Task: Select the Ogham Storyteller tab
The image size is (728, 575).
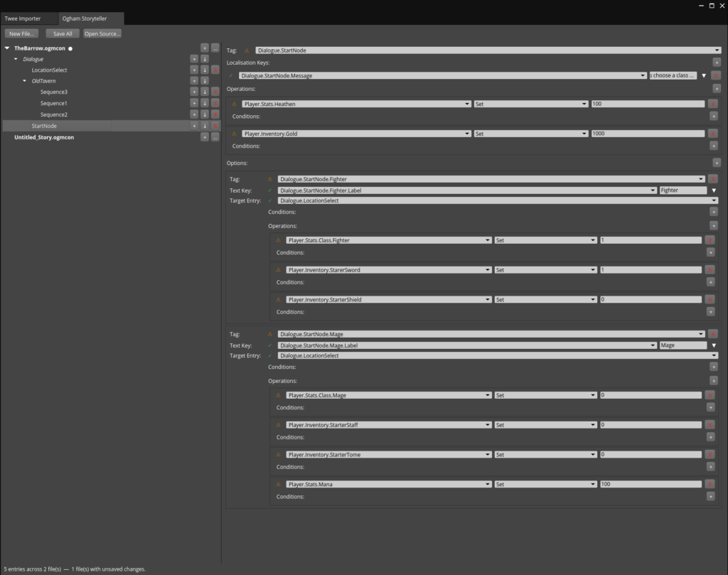Action: point(85,18)
